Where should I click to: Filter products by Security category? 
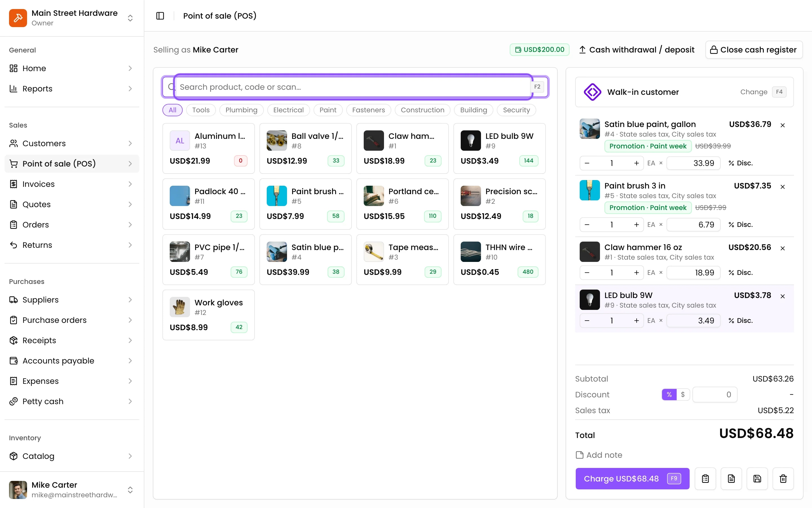[516, 110]
